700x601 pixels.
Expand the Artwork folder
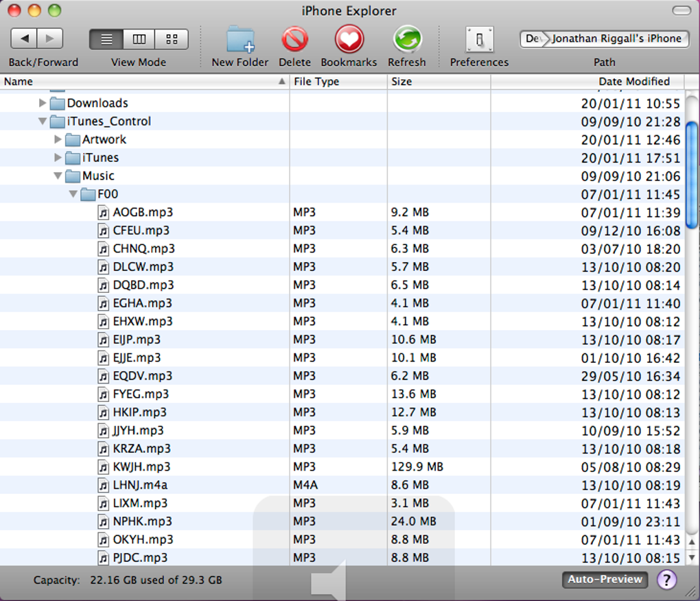point(58,140)
